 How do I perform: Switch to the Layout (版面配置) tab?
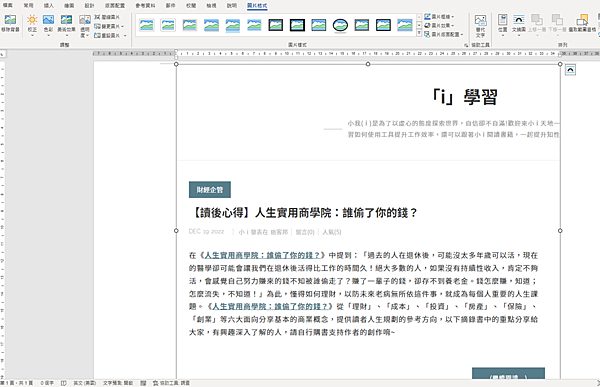[115, 5]
